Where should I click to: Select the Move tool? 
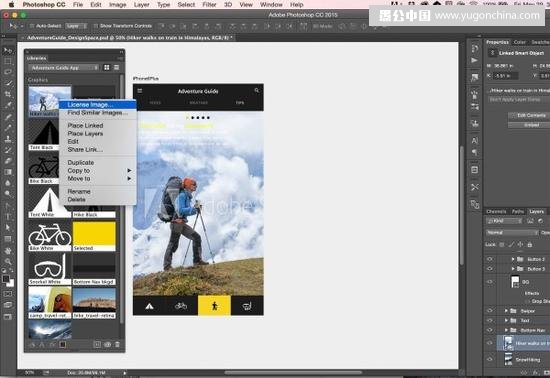pyautogui.click(x=8, y=50)
